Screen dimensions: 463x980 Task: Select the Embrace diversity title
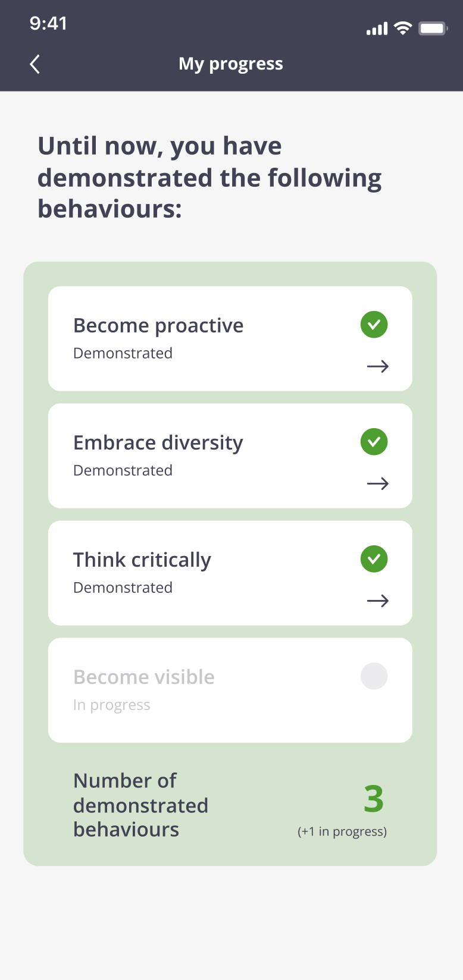[x=158, y=443]
